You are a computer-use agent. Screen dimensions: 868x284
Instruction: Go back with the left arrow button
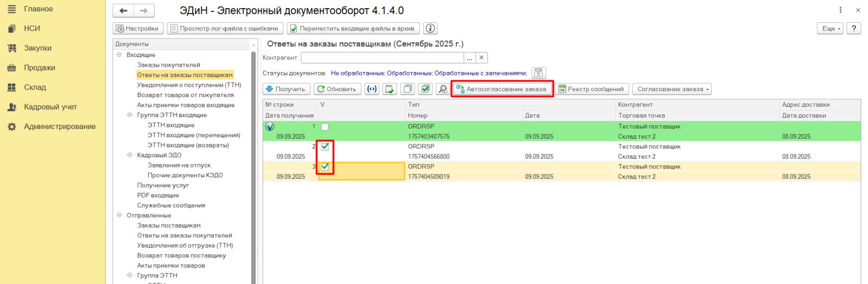tap(124, 11)
